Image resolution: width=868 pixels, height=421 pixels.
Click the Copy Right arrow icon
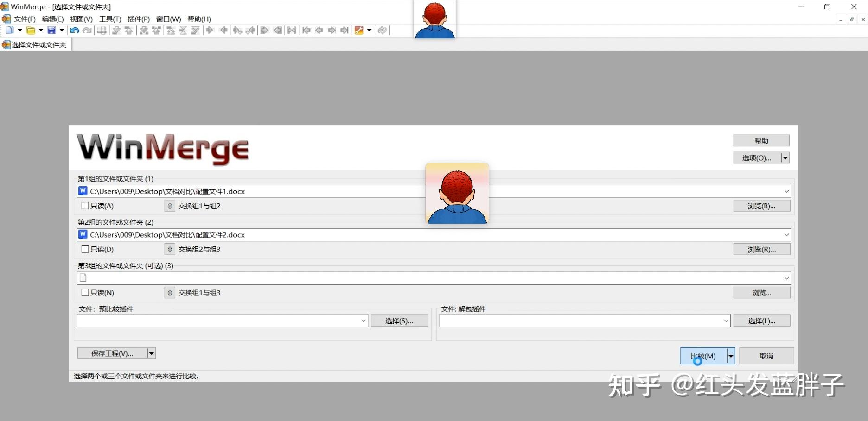210,30
